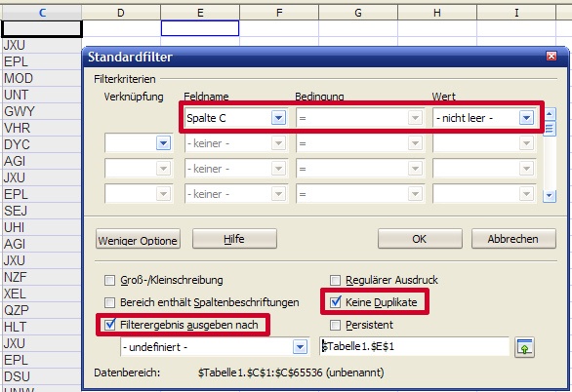Close the Standardfilter dialog
Screen dimensions: 572x392
coord(552,57)
